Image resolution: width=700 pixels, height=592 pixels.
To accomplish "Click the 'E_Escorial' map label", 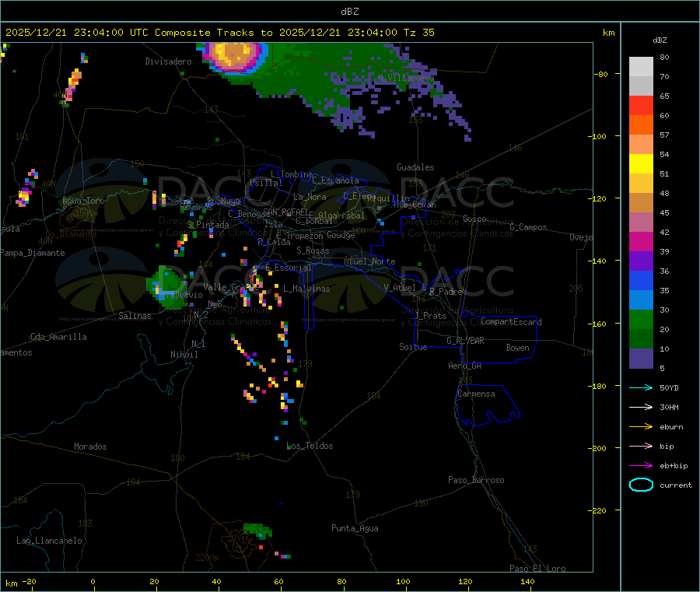I will (289, 268).
